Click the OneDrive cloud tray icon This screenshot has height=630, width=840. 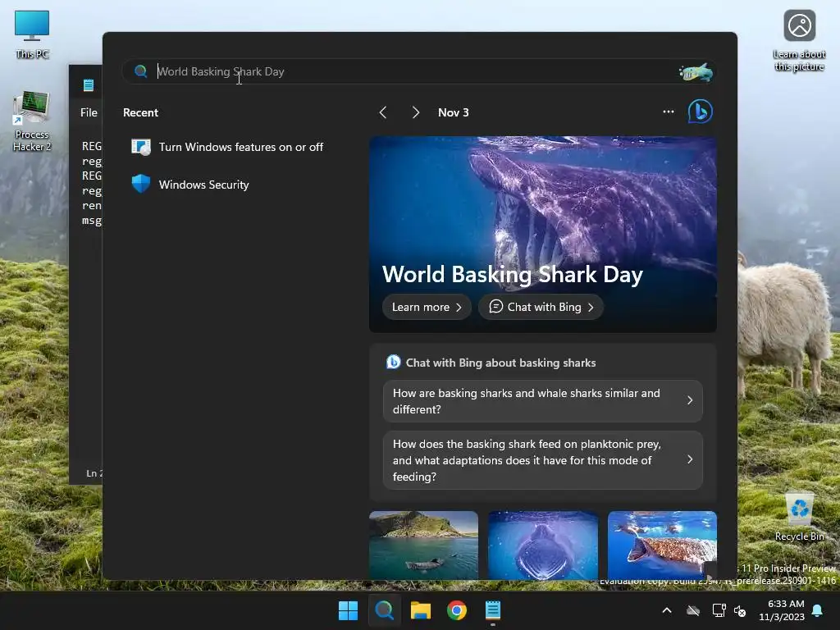pyautogui.click(x=693, y=610)
